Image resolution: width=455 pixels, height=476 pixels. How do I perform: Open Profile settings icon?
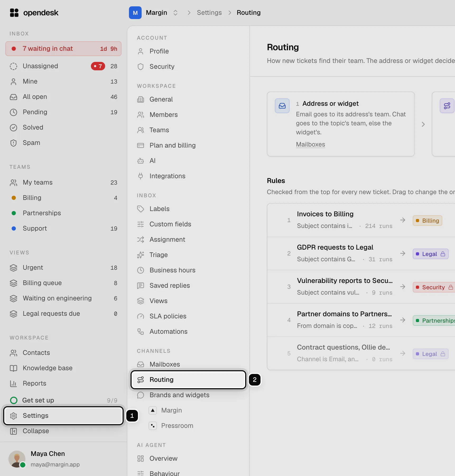[141, 51]
